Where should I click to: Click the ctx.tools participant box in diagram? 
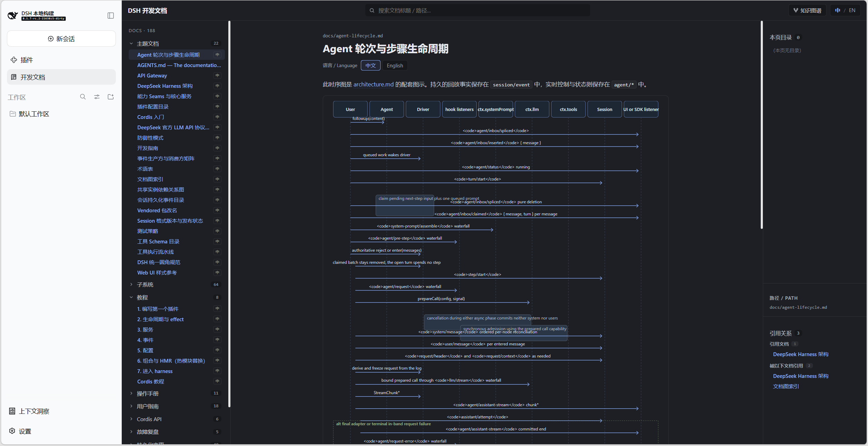[568, 109]
